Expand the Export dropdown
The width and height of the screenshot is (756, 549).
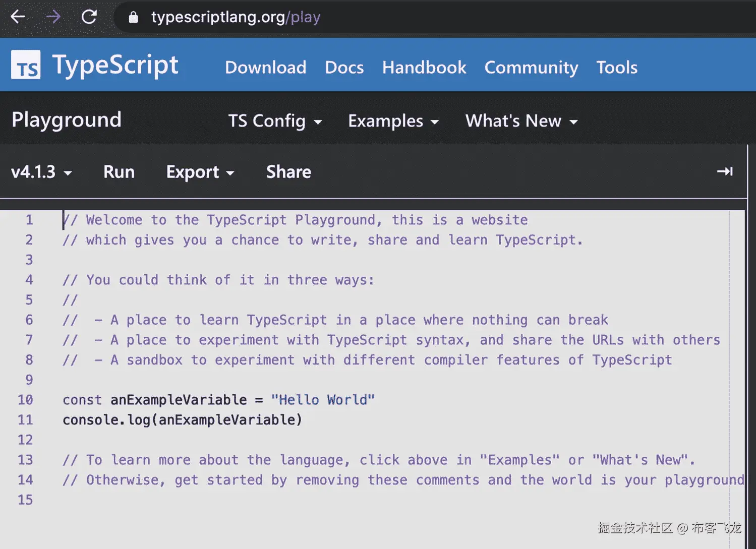[x=200, y=172]
